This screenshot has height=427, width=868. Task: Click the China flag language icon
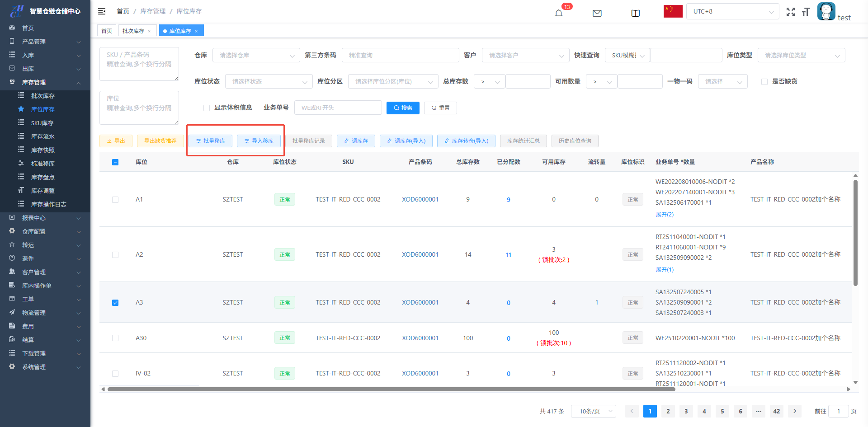673,11
